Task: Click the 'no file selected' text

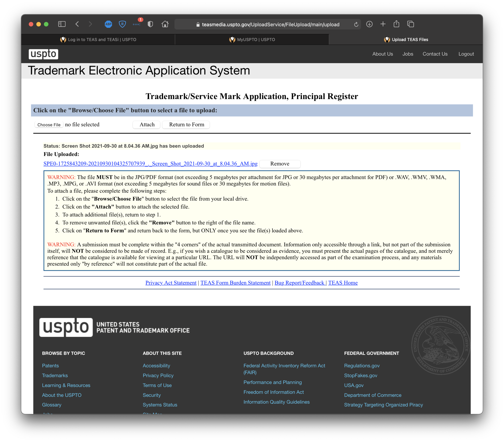Action: point(82,125)
